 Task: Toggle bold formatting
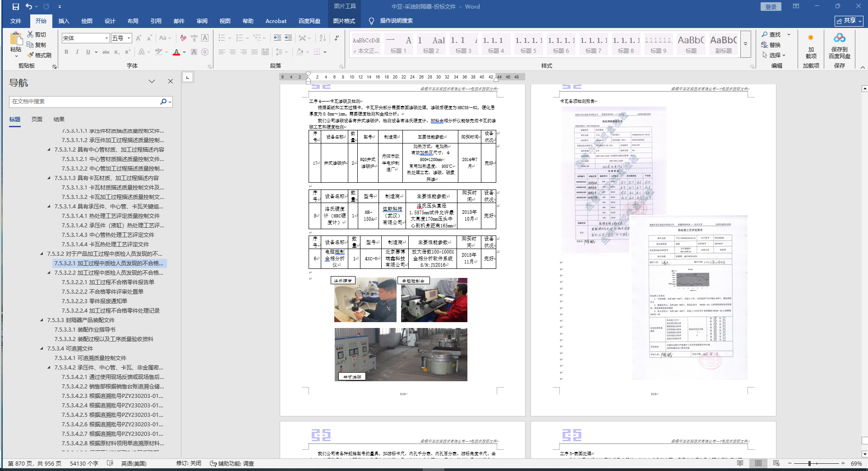[x=66, y=52]
